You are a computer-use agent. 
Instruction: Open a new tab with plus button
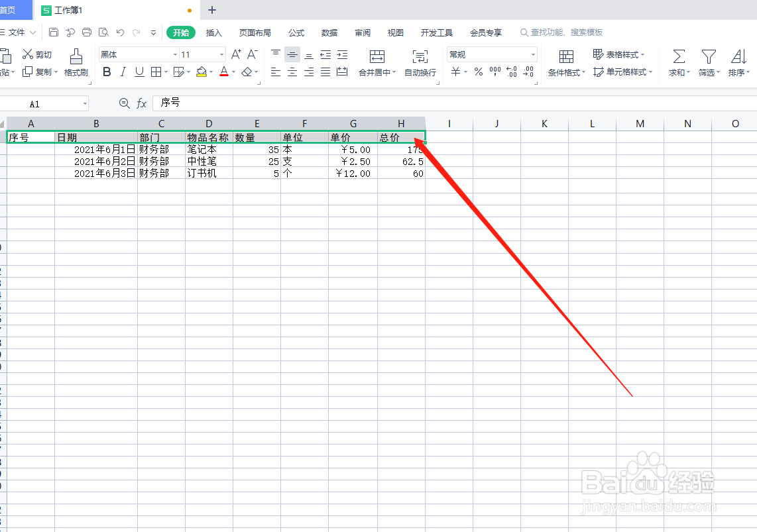point(212,10)
